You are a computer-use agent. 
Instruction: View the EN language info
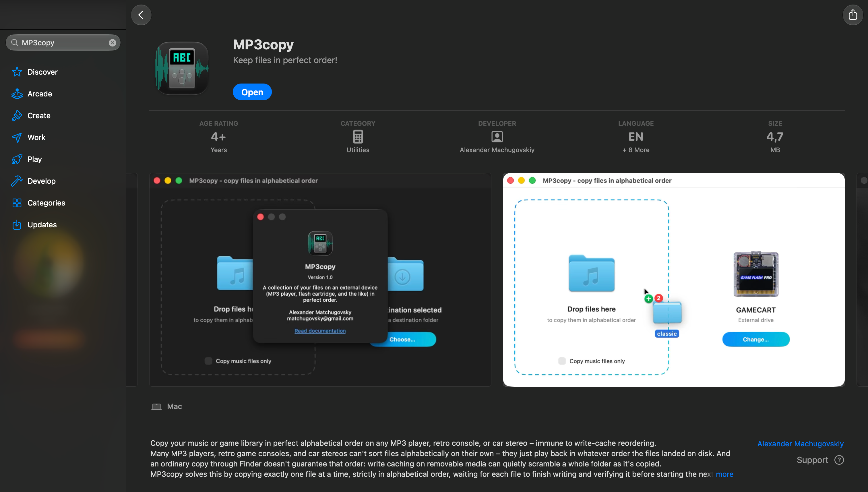click(x=636, y=137)
